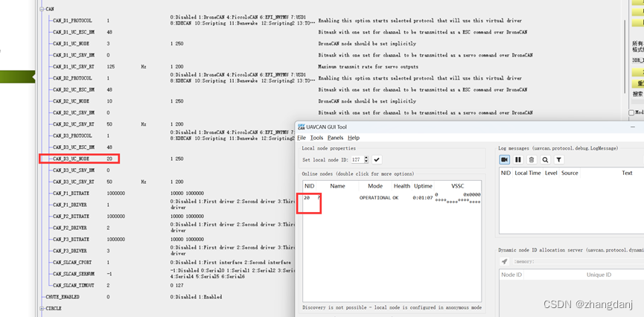Select the CAN_SLCAN_SERNUM parameter
This screenshot has height=317, width=644.
74,274
